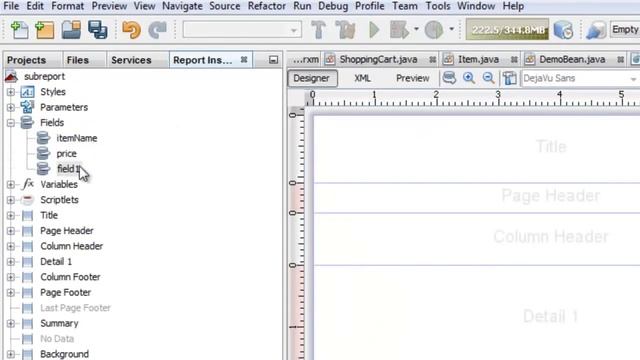
Task: Click the Save All toolbar icon
Action: tap(98, 30)
